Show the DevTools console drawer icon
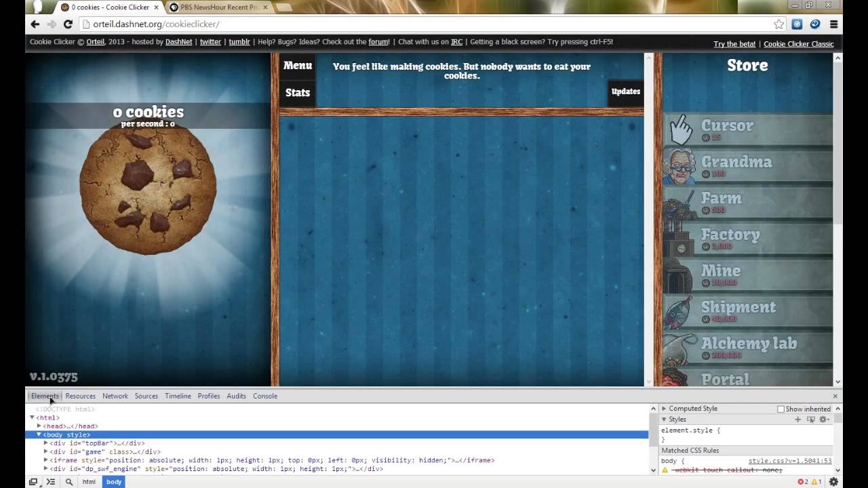Image resolution: width=868 pixels, height=488 pixels. pos(50,482)
